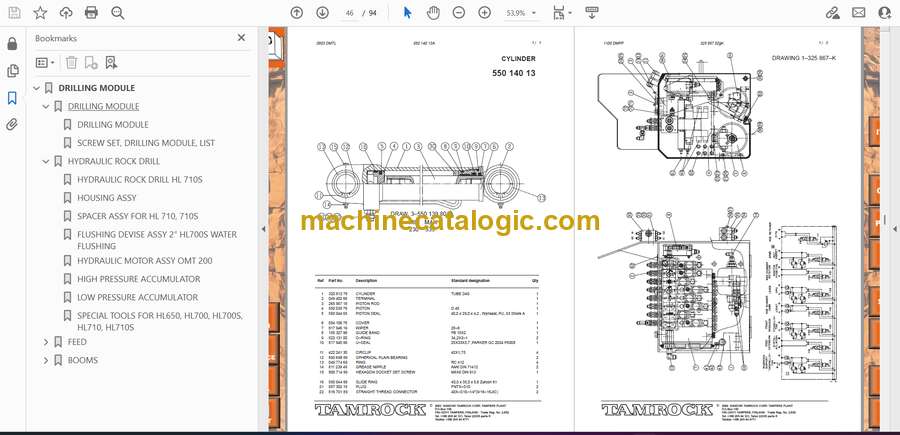Image resolution: width=900 pixels, height=435 pixels.
Task: Click the new bookmark icon
Action: tap(91, 63)
